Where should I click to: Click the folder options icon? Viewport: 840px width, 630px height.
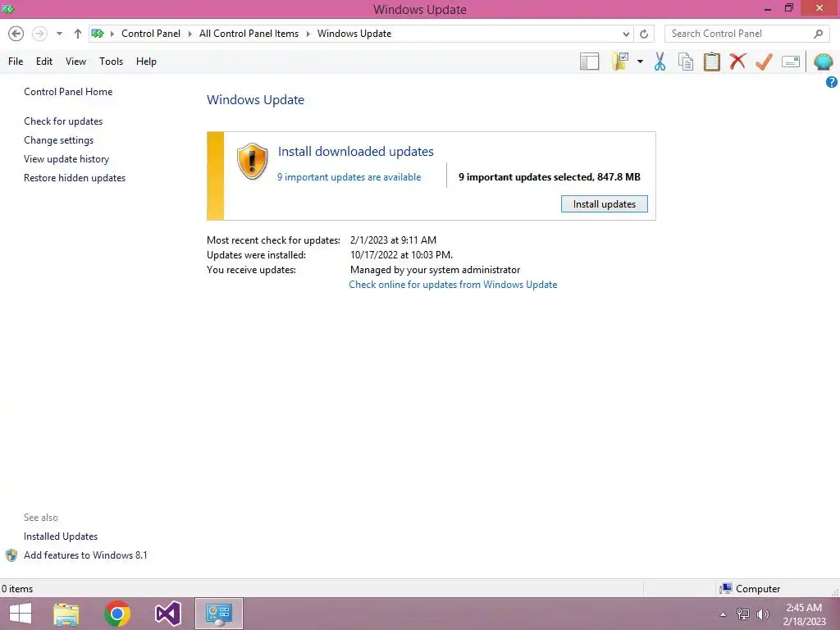620,62
